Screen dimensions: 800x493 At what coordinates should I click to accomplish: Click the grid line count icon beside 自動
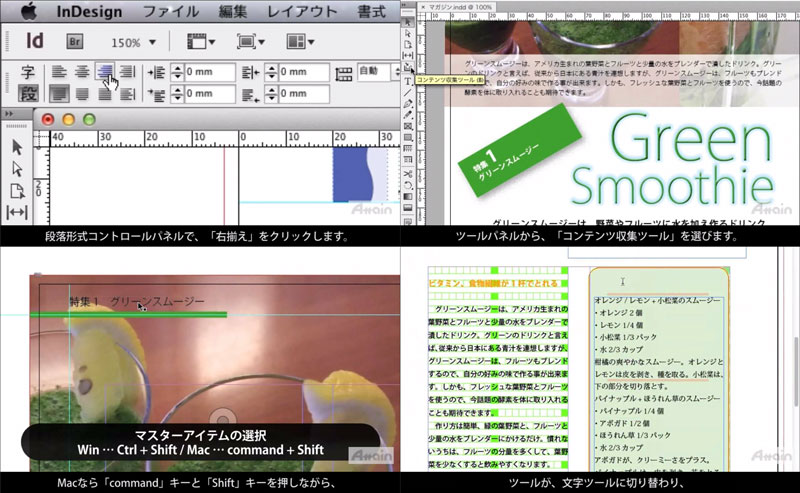pos(344,73)
